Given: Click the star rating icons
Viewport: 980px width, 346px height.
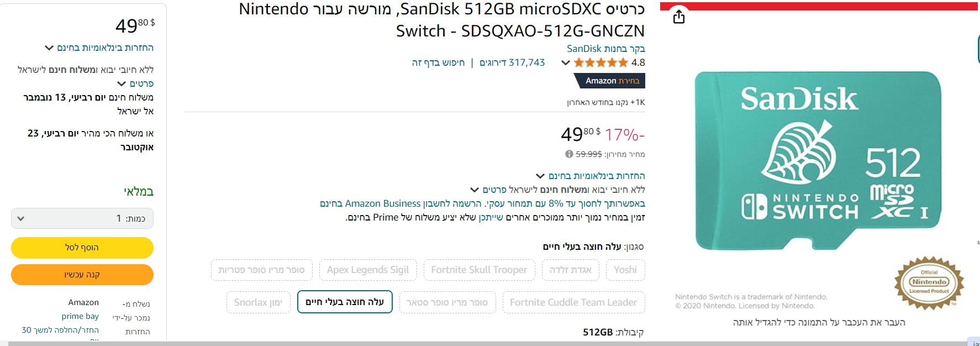Looking at the screenshot, I should tap(600, 62).
